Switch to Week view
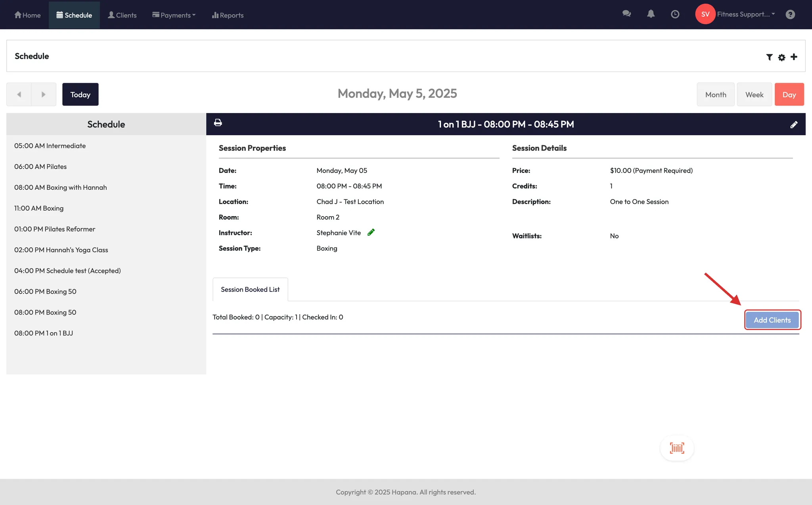This screenshot has width=812, height=505. [x=754, y=94]
